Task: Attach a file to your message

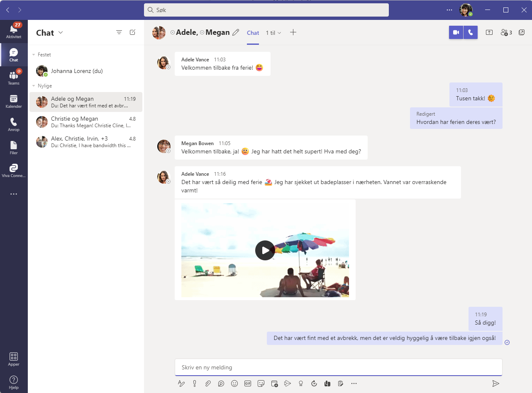Action: pyautogui.click(x=208, y=383)
